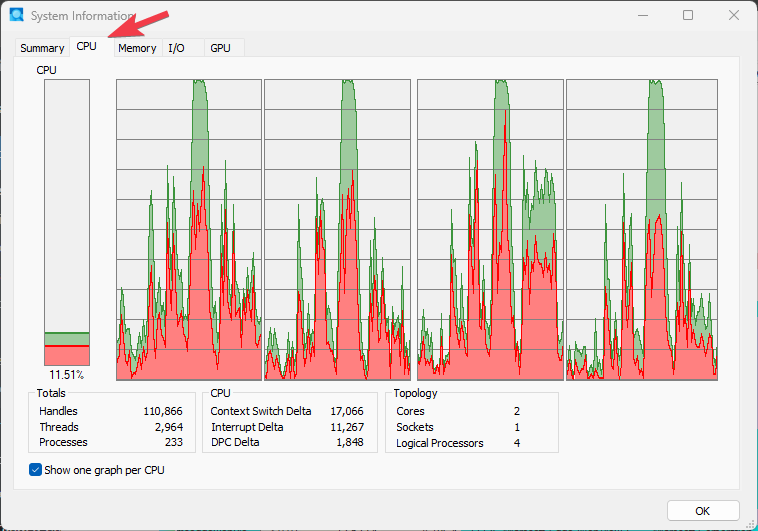Viewport: 758px width, 531px height.
Task: Close the System Information window
Action: tap(733, 15)
